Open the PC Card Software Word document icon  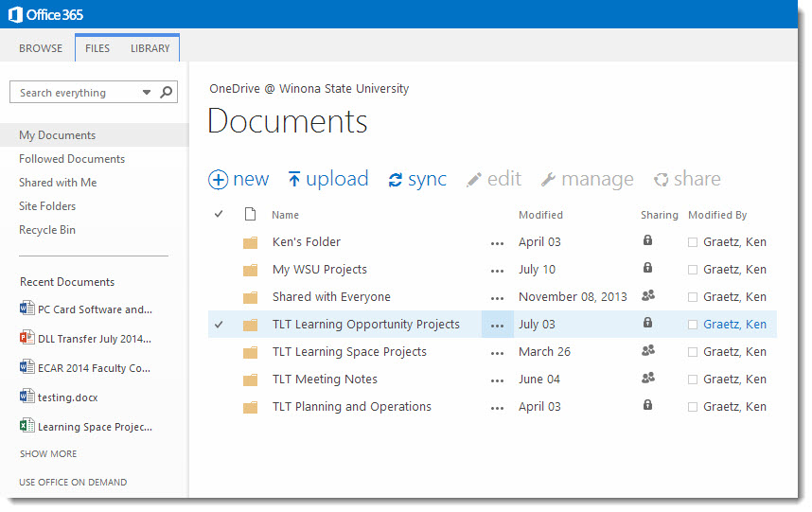point(26,309)
